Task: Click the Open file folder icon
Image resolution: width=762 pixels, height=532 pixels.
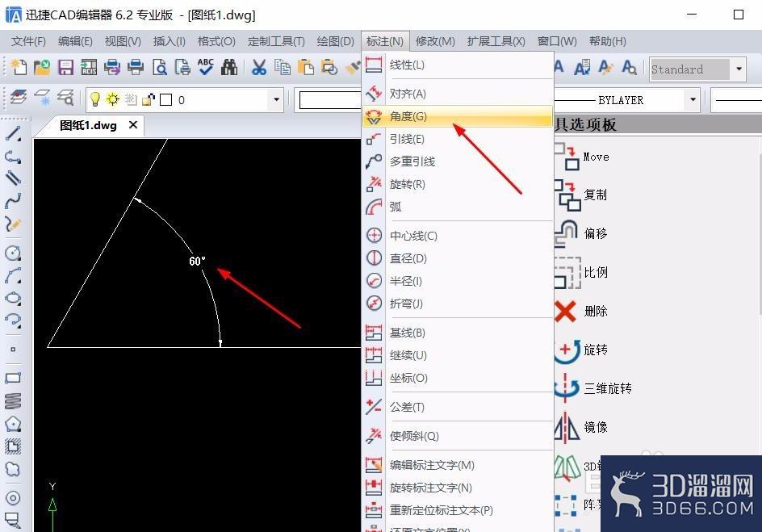Action: tap(42, 67)
